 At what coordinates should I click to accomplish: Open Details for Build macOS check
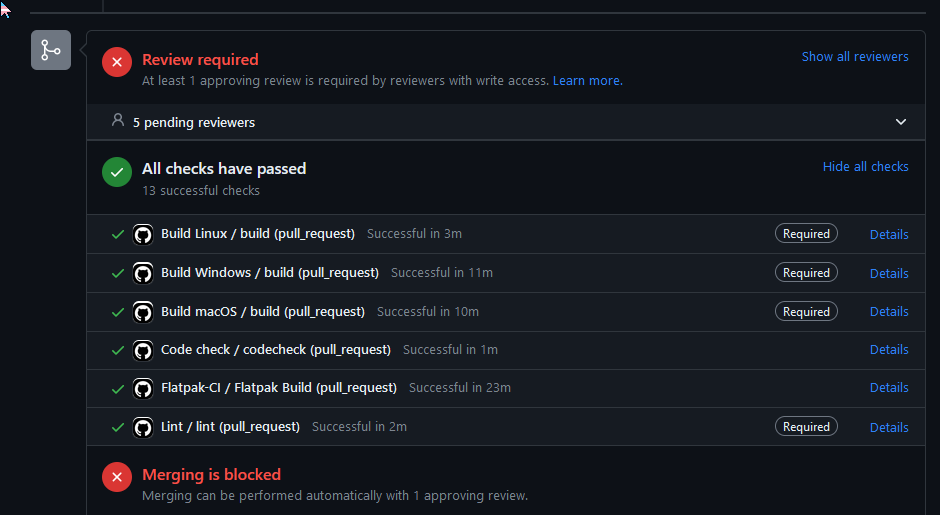(889, 312)
